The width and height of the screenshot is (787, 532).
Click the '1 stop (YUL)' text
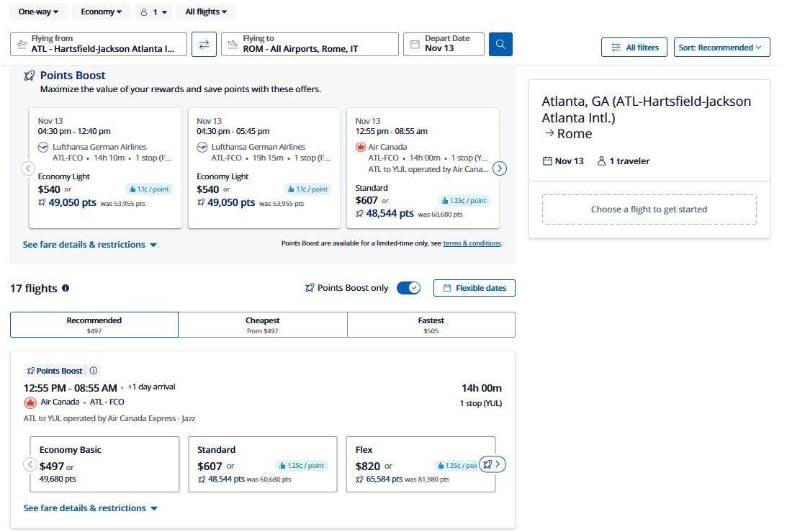[x=481, y=403]
